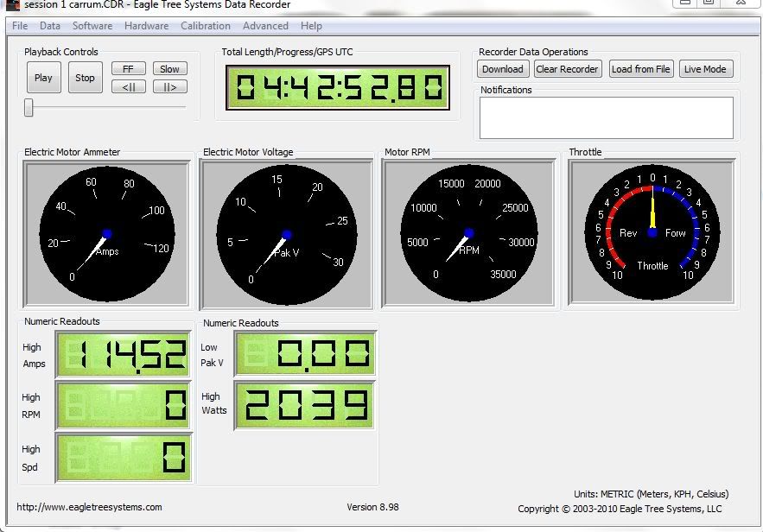Open the File menu
Image resolution: width=763 pixels, height=532 pixels.
click(x=20, y=26)
